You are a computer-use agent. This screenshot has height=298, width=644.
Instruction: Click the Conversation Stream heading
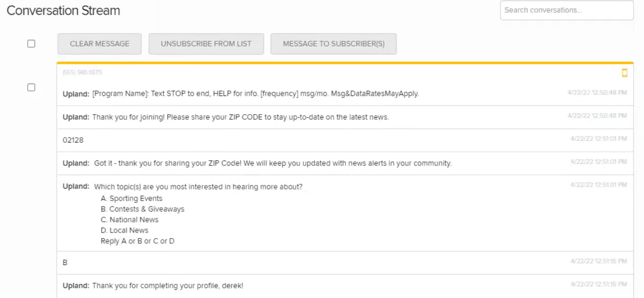(63, 11)
